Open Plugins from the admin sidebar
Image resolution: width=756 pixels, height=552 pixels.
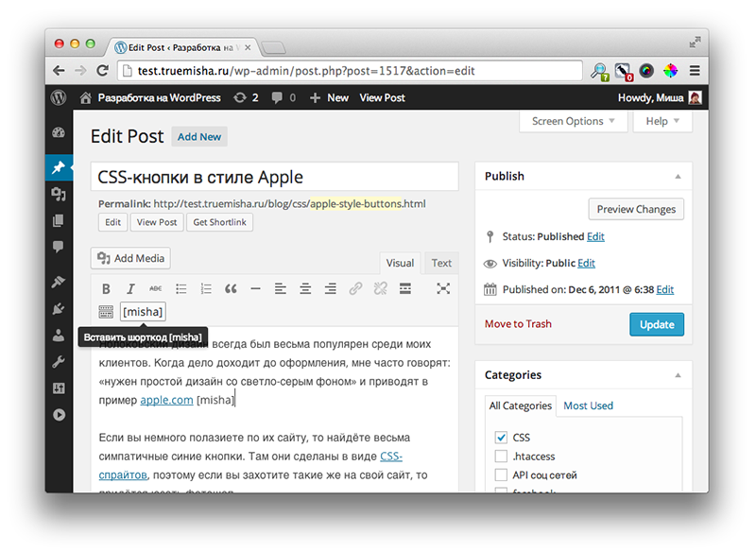59,307
